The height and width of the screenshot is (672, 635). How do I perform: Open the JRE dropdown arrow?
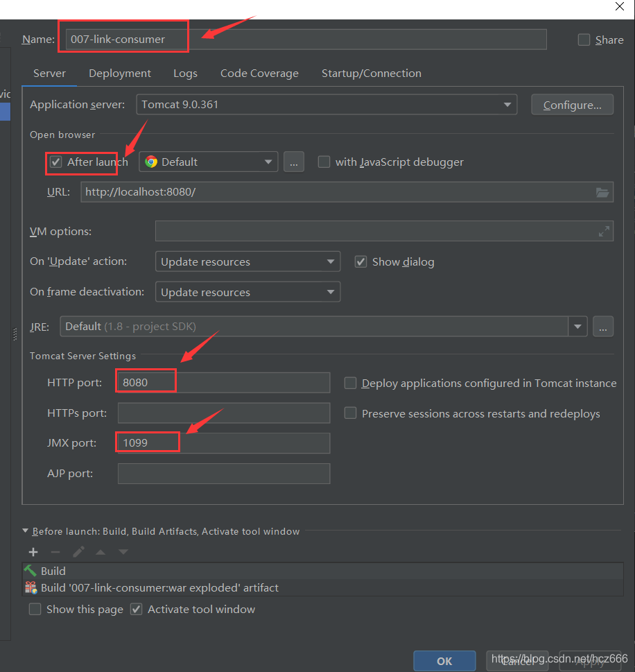577,327
